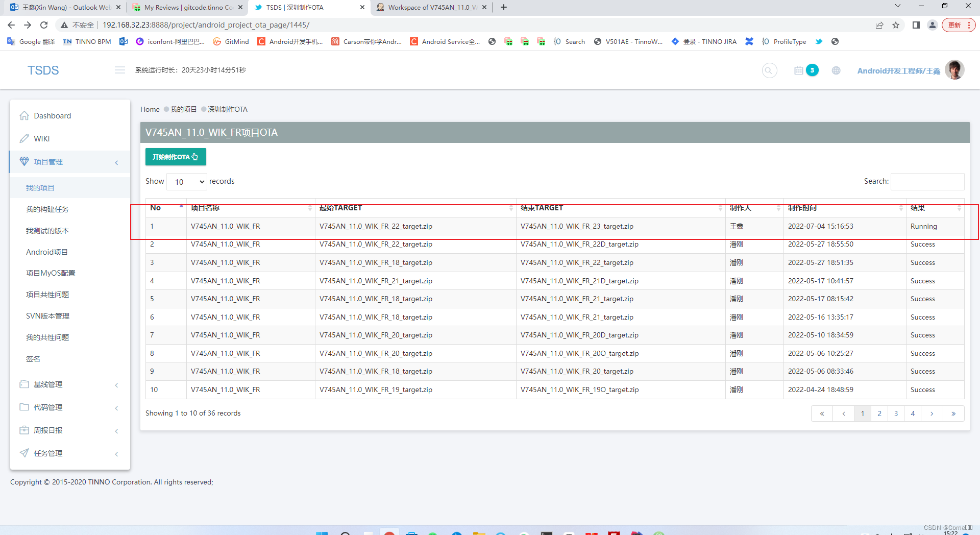Open WIKI in the sidebar

click(70, 139)
